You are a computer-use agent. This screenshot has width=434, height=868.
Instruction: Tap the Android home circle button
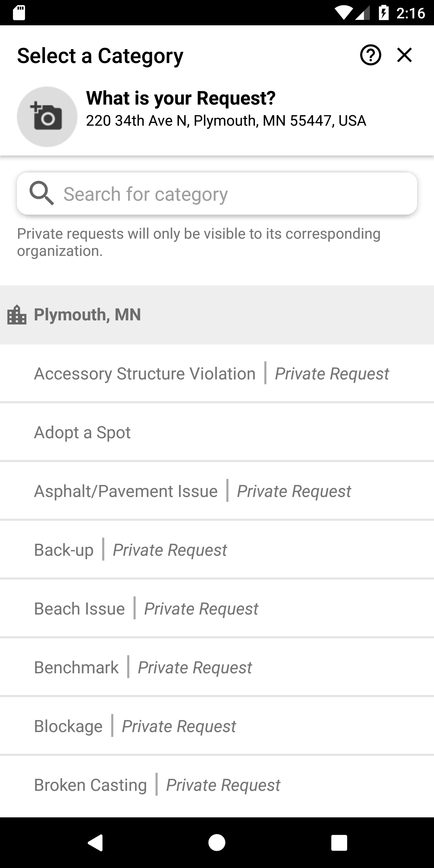point(217,843)
